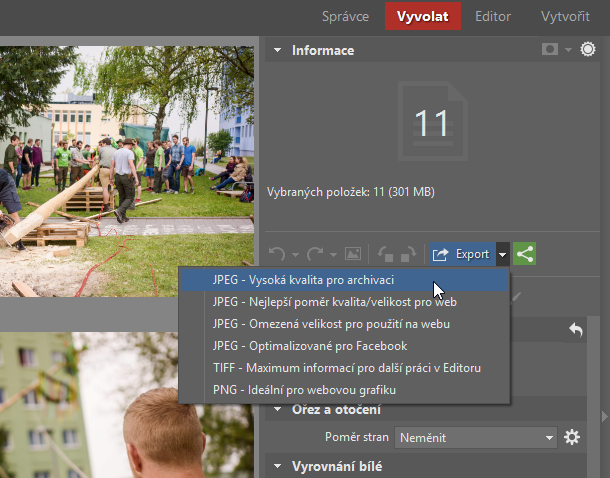Click the camera info mode icon

click(550, 49)
